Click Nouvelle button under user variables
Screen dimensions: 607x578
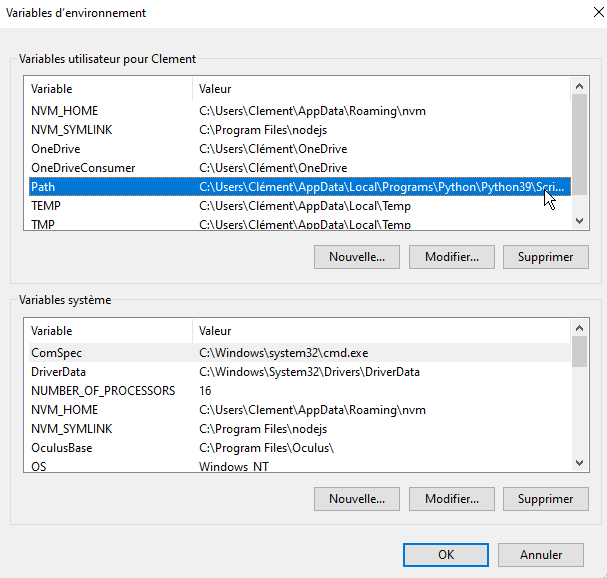pos(357,257)
